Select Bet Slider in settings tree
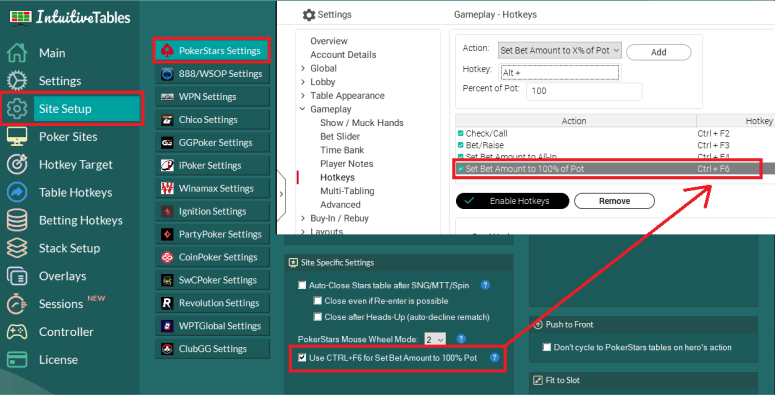Screen dimensions: 775x395 (x=340, y=136)
